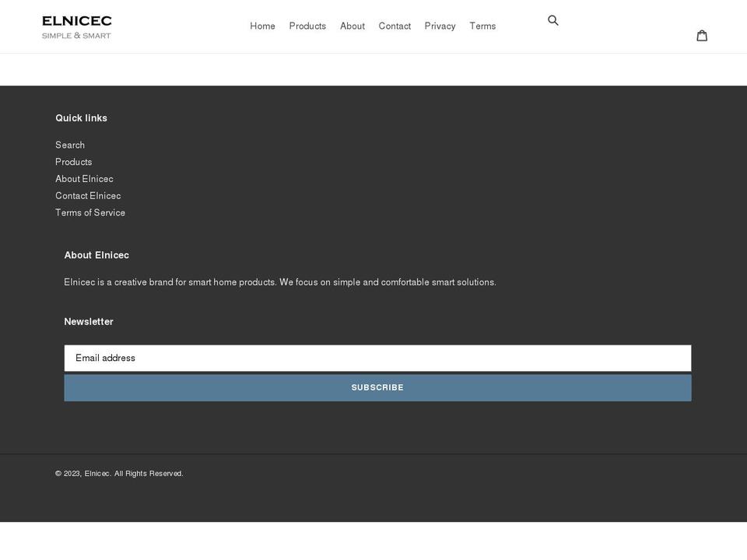This screenshot has height=560, width=747.
Task: Click the SIMPLE & SMART tagline
Action: (75, 35)
